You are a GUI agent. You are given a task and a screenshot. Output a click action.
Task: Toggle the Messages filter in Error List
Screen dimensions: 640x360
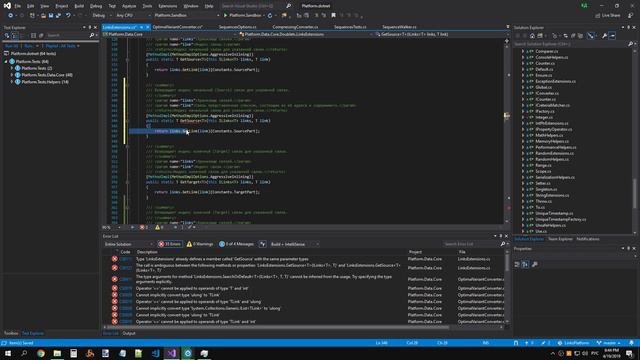(236, 244)
